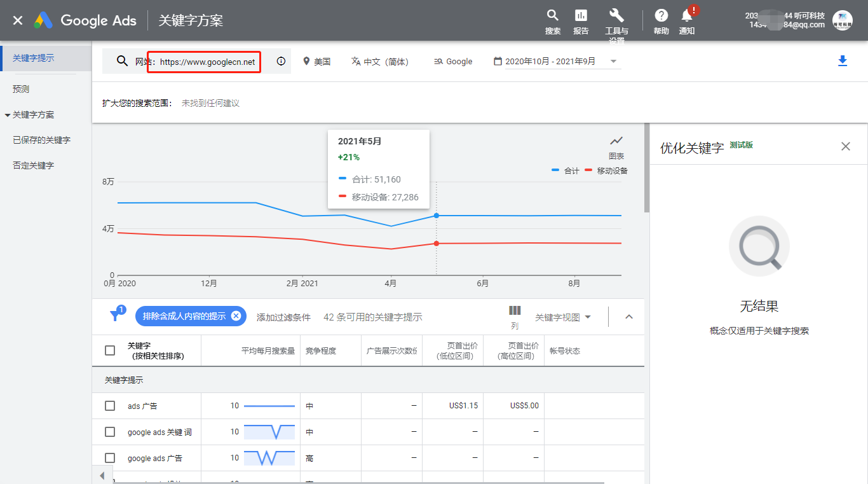Sort by 关键字 (按相关性排序) column

click(x=156, y=350)
